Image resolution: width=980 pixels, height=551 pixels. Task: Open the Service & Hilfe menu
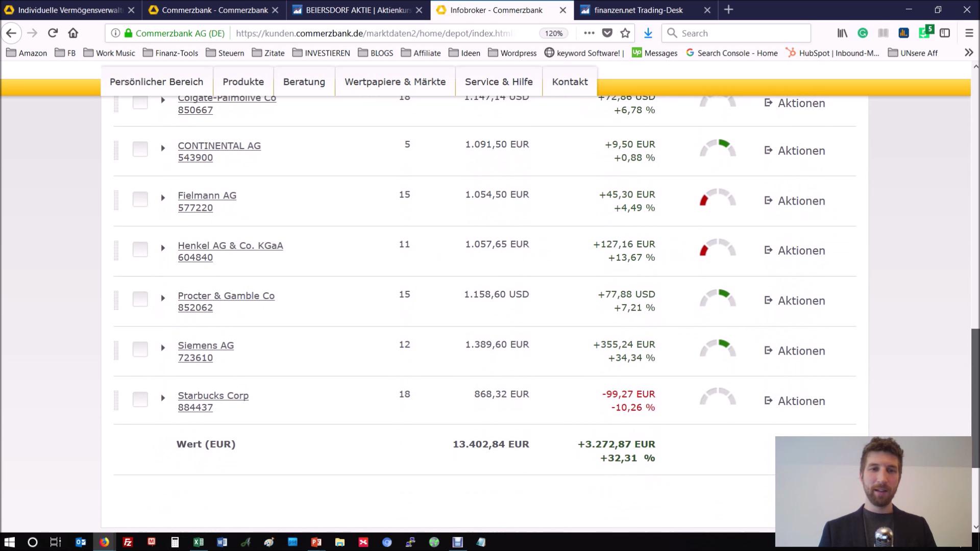pos(499,82)
